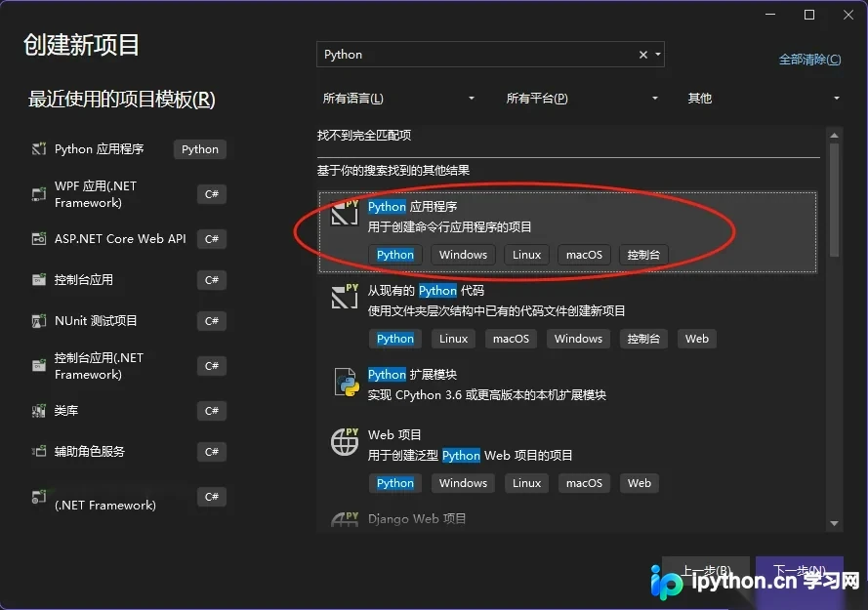The height and width of the screenshot is (610, 868).
Task: Click the macOS tag under Python 应用程序
Action: (x=584, y=255)
